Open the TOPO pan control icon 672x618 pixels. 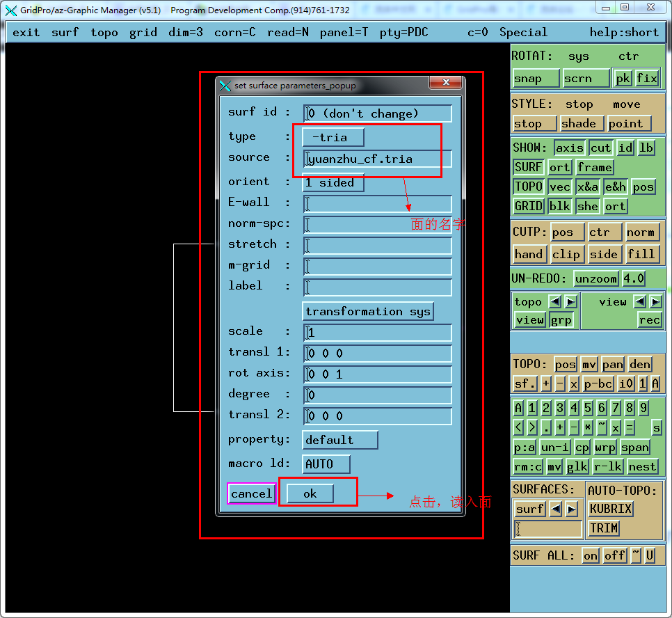pos(612,364)
